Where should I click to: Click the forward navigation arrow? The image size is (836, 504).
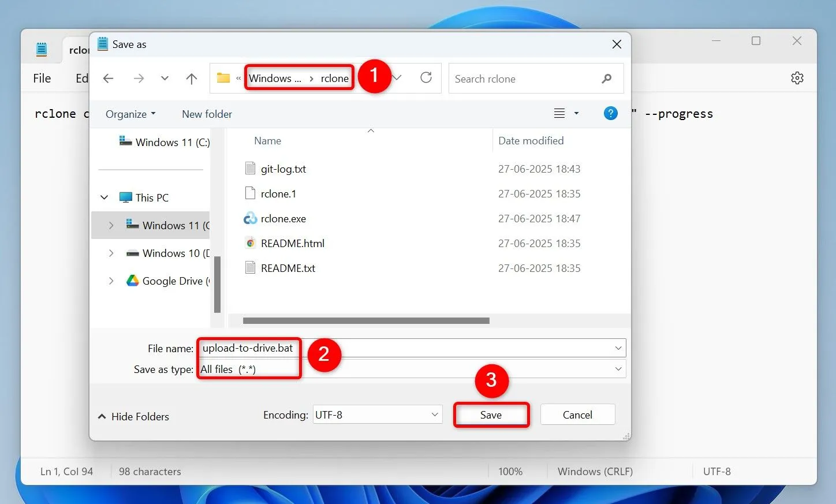(138, 78)
